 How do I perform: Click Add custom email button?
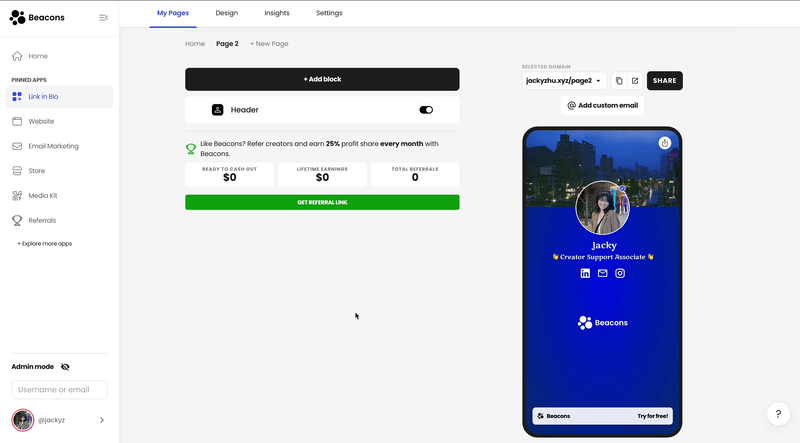pos(602,106)
